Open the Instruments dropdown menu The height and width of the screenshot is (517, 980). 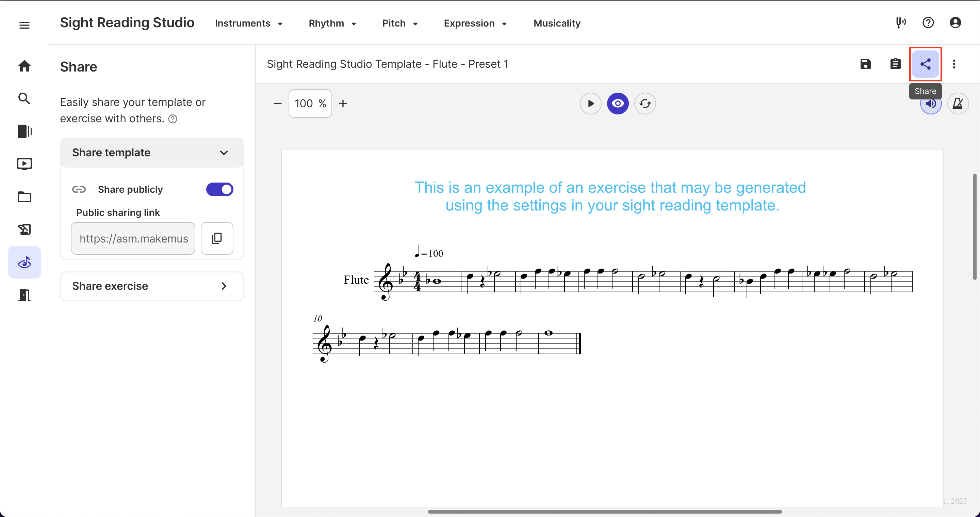point(248,23)
